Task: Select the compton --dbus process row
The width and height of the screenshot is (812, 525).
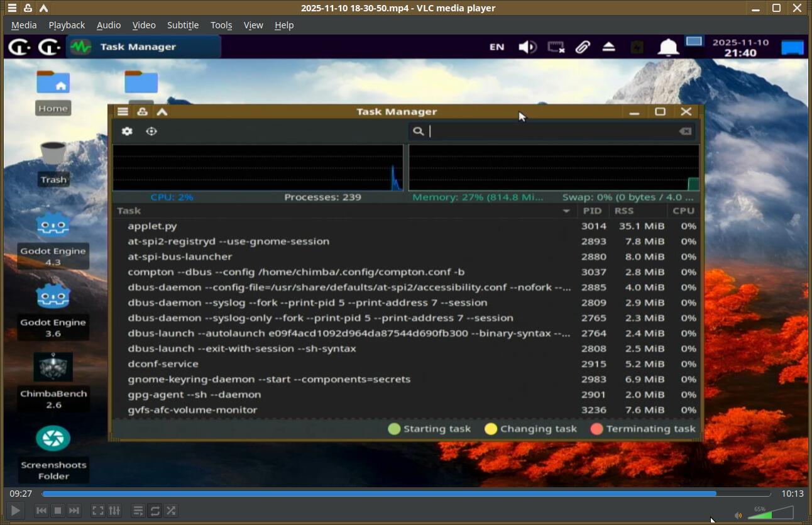Action: pyautogui.click(x=406, y=272)
